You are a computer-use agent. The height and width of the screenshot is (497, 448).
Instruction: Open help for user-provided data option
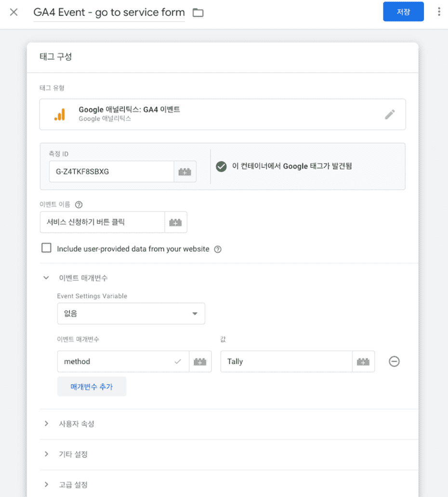coord(218,249)
